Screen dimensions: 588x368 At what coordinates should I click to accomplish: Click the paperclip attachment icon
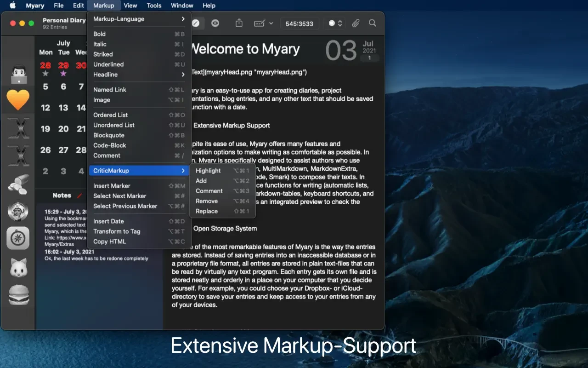(356, 23)
